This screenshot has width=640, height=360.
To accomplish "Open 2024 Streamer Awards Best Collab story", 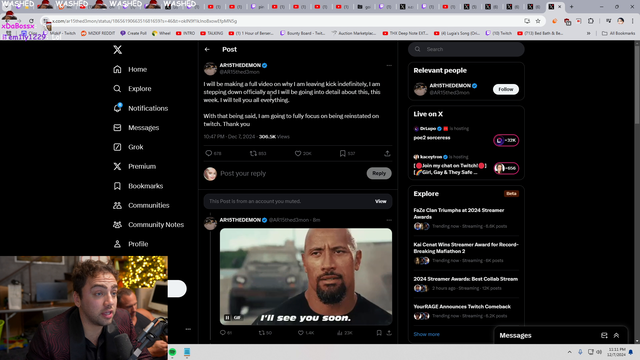I will (466, 283).
